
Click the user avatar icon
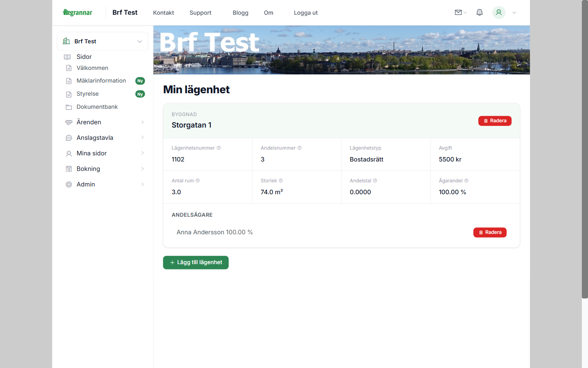click(499, 13)
